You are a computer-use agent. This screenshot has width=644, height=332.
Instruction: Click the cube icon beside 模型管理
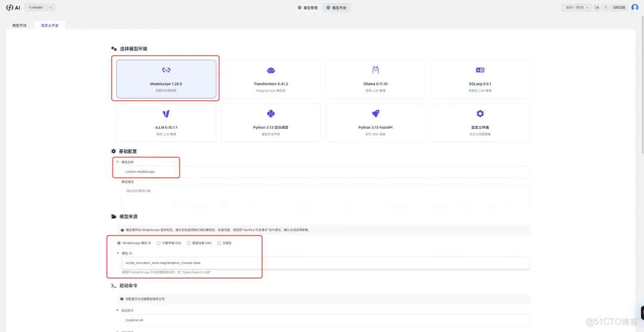point(300,7)
